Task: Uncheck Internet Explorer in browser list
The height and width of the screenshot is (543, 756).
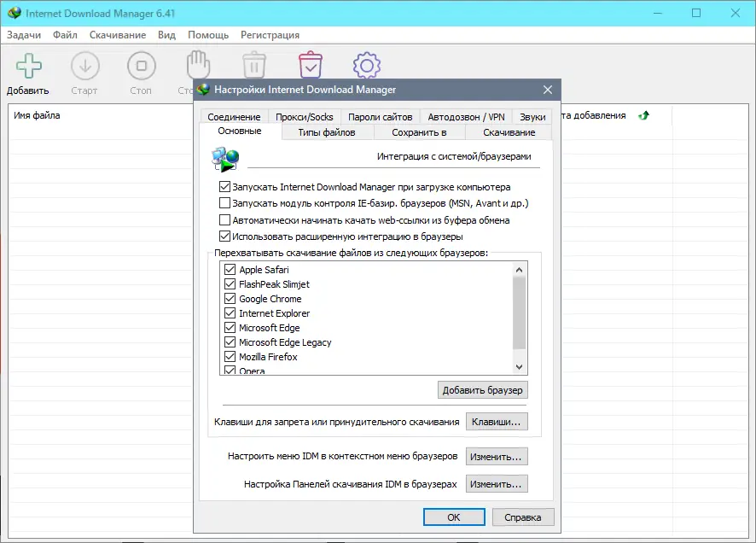Action: tap(230, 313)
